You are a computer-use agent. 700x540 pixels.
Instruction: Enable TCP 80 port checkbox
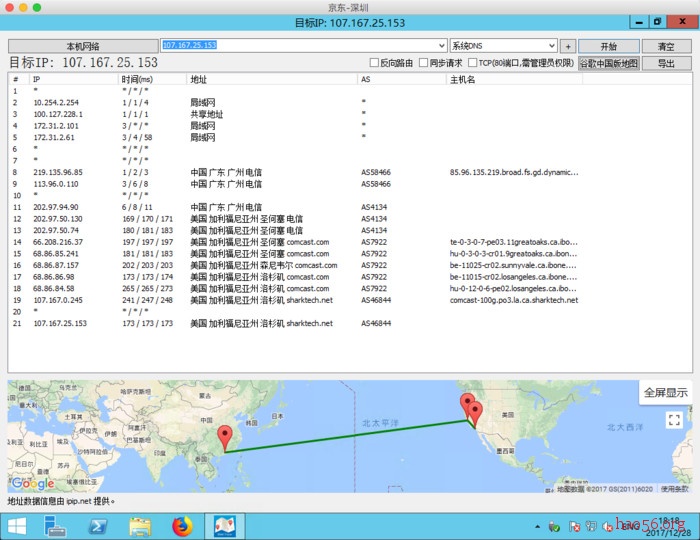472,62
